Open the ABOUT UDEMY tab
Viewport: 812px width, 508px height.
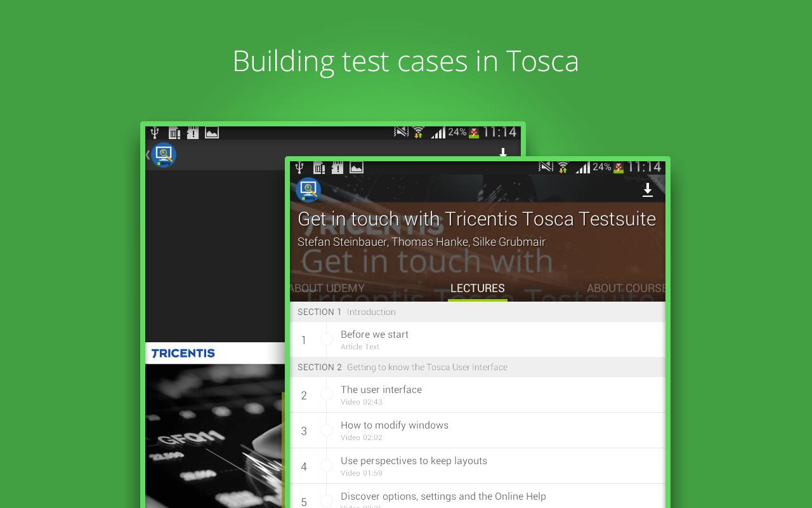[x=327, y=288]
